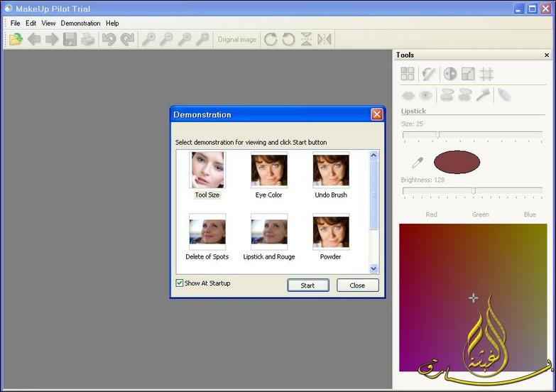
Task: Rotate image counterclockwise icon
Action: (288, 39)
